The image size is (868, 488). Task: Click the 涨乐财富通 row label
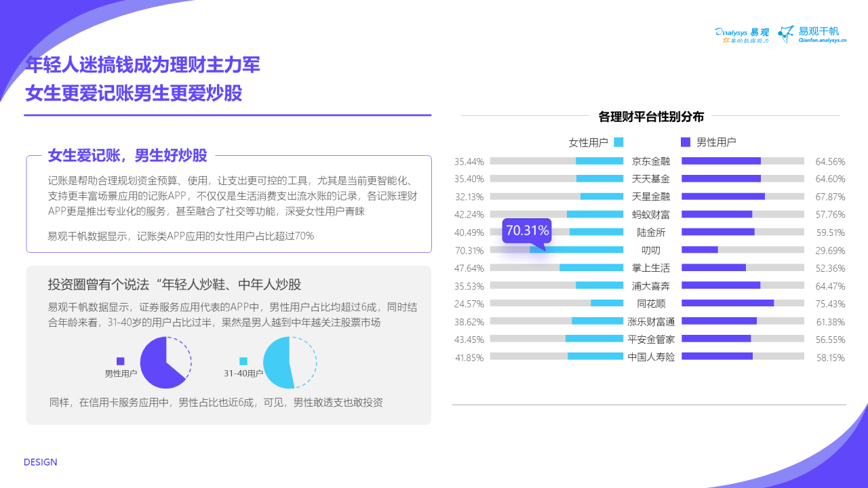(651, 321)
